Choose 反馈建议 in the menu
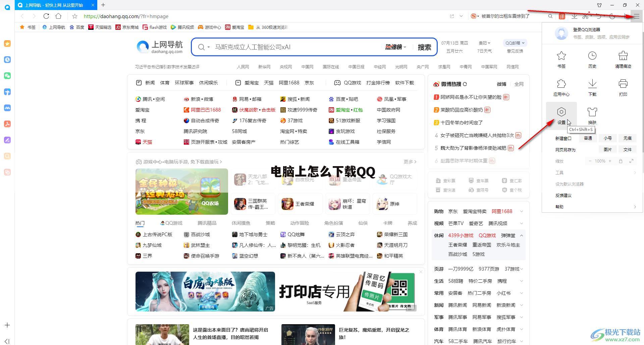The height and width of the screenshot is (345, 644). (x=563, y=195)
